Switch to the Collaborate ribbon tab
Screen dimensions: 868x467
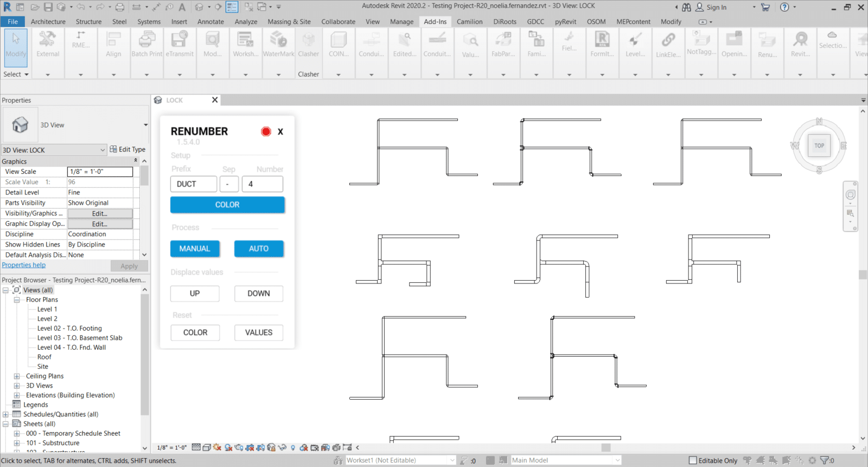click(339, 22)
